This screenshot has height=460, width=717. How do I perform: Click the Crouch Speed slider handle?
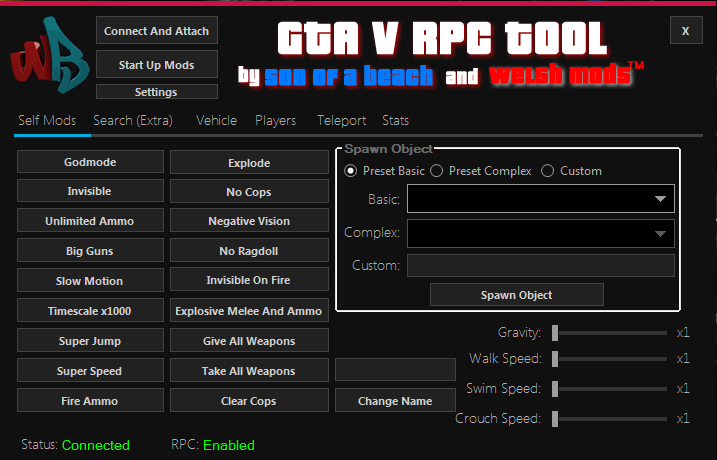[x=555, y=418]
